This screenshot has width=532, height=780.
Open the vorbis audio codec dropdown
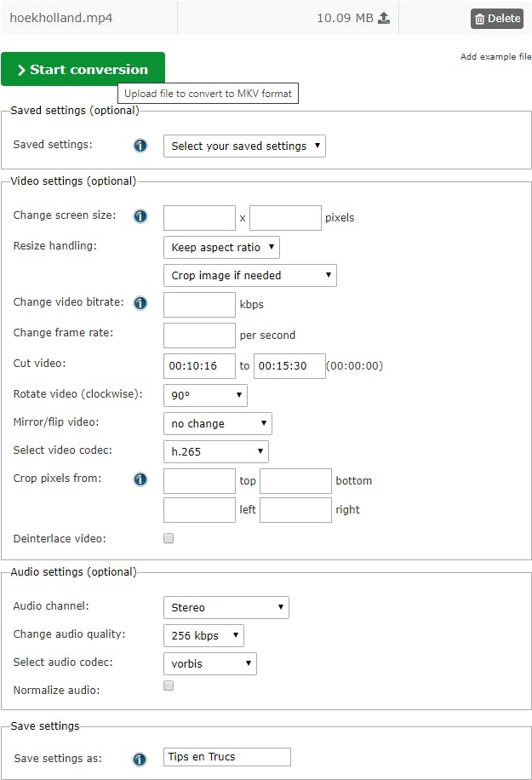(x=209, y=663)
